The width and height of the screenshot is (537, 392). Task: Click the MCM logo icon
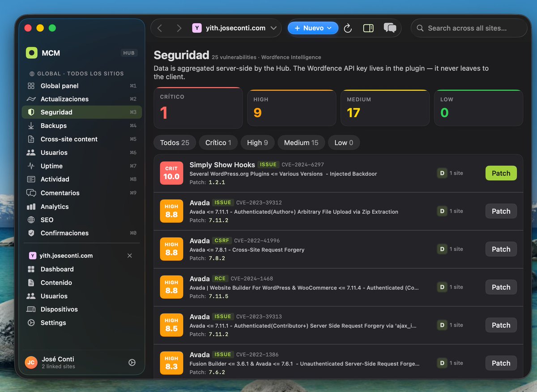[31, 53]
